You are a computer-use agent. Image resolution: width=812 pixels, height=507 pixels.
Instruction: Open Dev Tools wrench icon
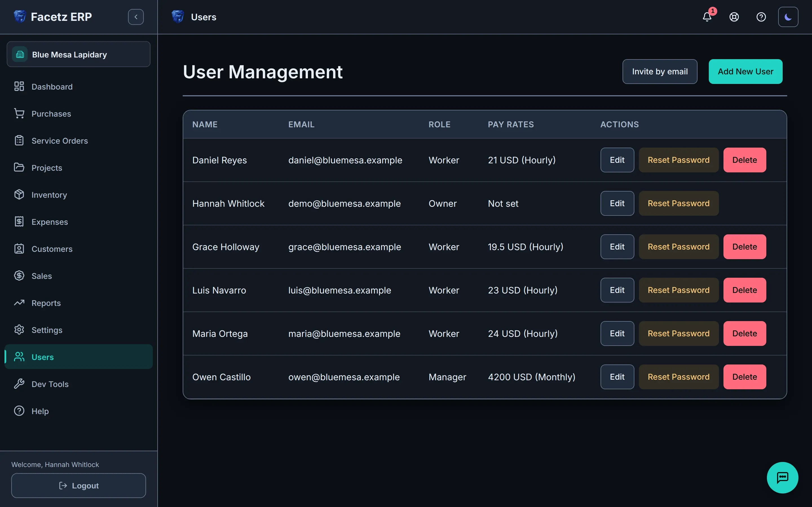click(x=19, y=384)
